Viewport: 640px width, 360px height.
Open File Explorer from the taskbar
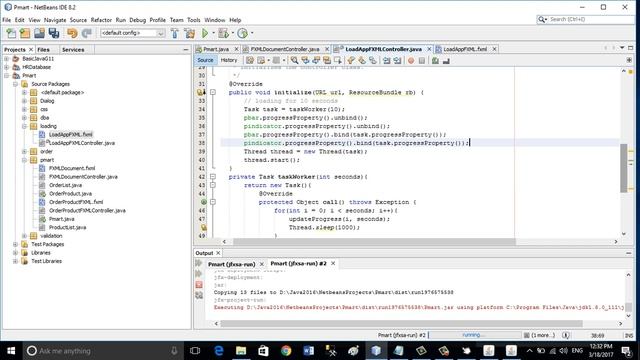click(x=241, y=351)
